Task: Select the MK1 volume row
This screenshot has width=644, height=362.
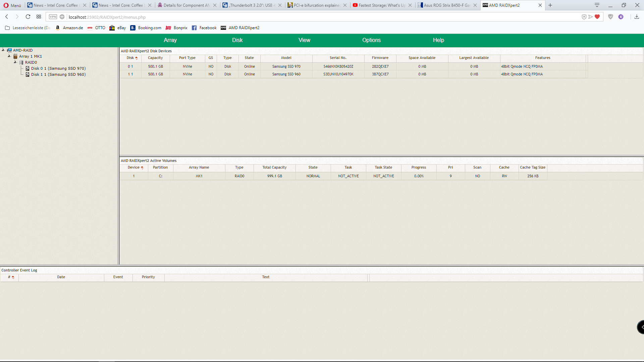Action: [x=199, y=176]
